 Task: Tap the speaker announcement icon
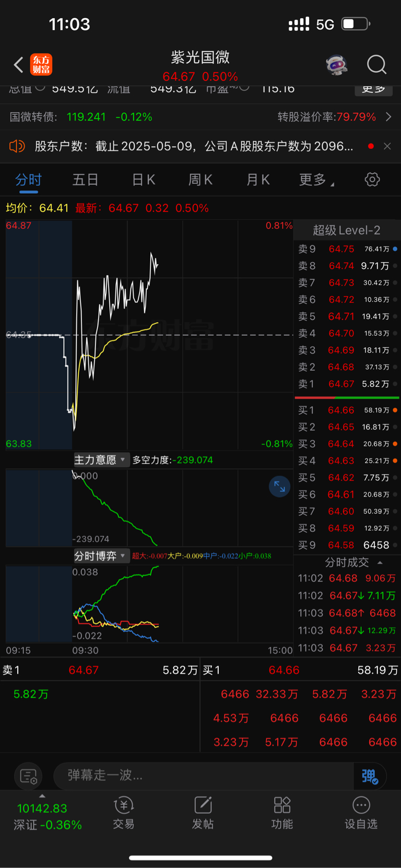tap(17, 146)
